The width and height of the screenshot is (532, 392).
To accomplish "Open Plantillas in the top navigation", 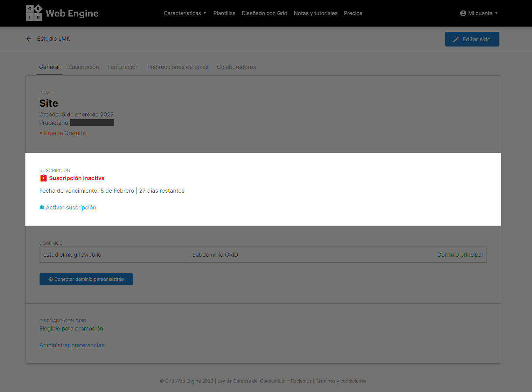I will point(224,13).
